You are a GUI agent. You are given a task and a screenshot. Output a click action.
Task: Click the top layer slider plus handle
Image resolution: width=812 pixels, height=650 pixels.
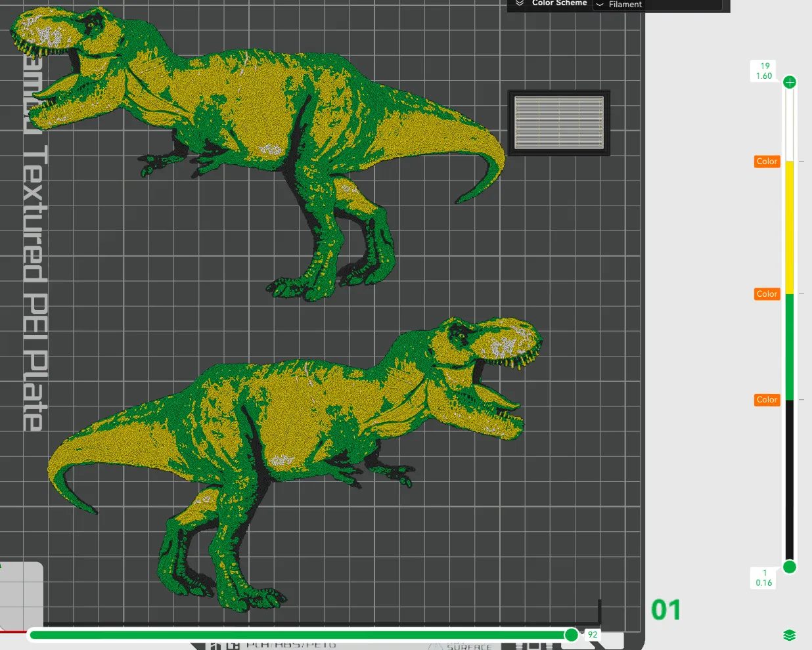[790, 82]
